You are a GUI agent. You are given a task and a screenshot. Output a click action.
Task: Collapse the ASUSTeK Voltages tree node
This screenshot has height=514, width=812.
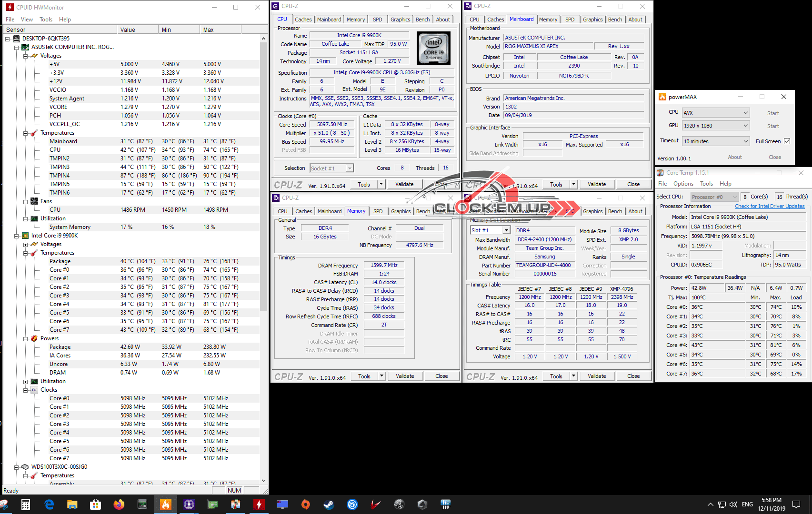(26, 56)
